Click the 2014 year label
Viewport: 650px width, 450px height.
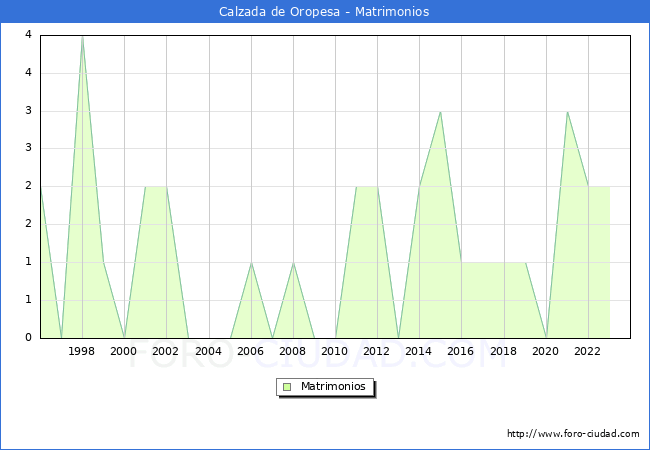pos(419,351)
